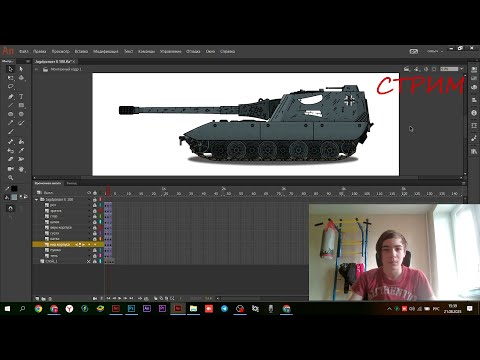The image size is (480, 360).
Task: Open the top icon in right panel dock
Action: [474, 69]
